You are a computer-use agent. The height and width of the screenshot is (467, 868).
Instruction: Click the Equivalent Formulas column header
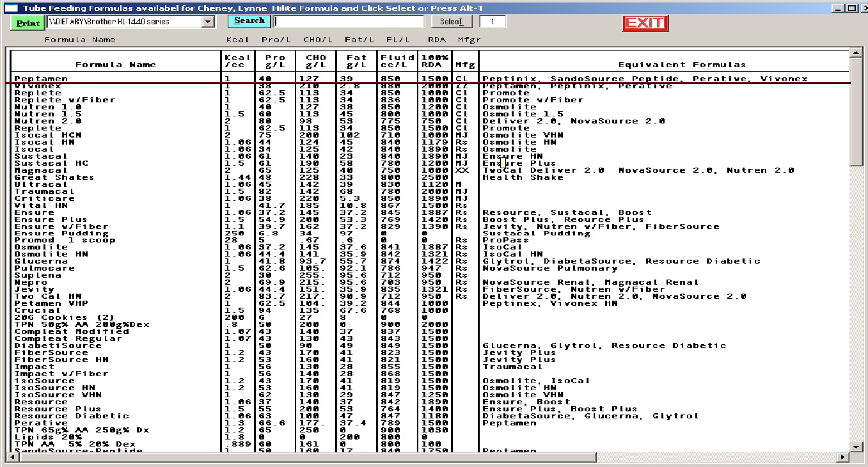(682, 65)
